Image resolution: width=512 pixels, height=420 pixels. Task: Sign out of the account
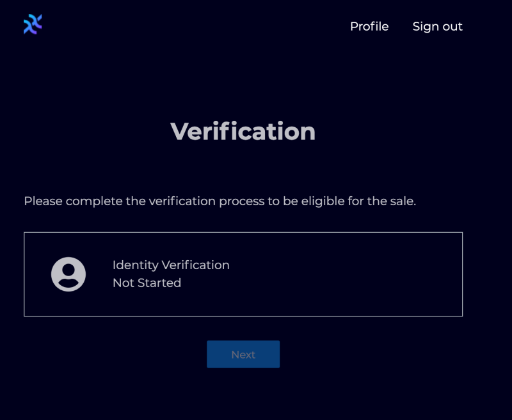[x=437, y=26]
